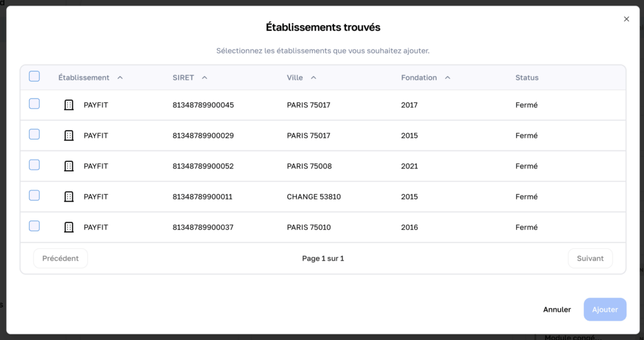Click building icon in Paris 75008 row
Viewport: 644px width, 340px height.
click(69, 166)
